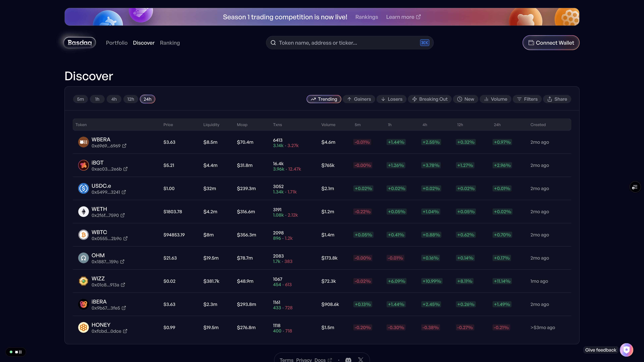Click the Discord icon in footer

(x=348, y=360)
